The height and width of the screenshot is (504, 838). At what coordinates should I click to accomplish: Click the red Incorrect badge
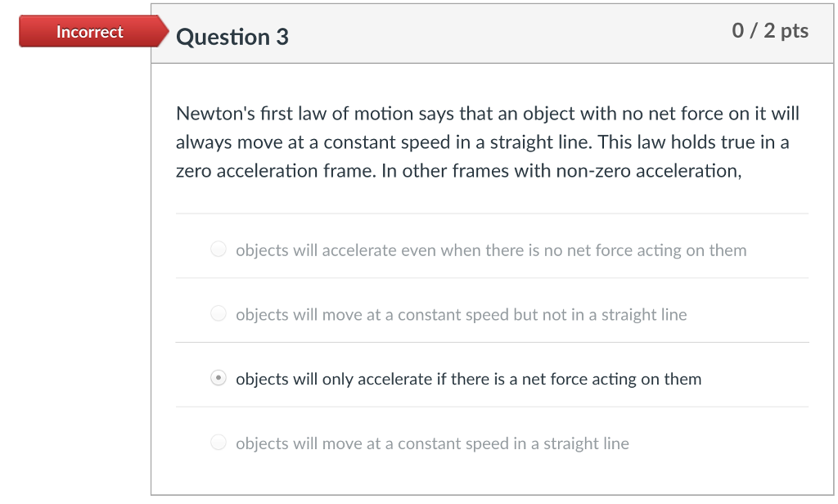(89, 32)
